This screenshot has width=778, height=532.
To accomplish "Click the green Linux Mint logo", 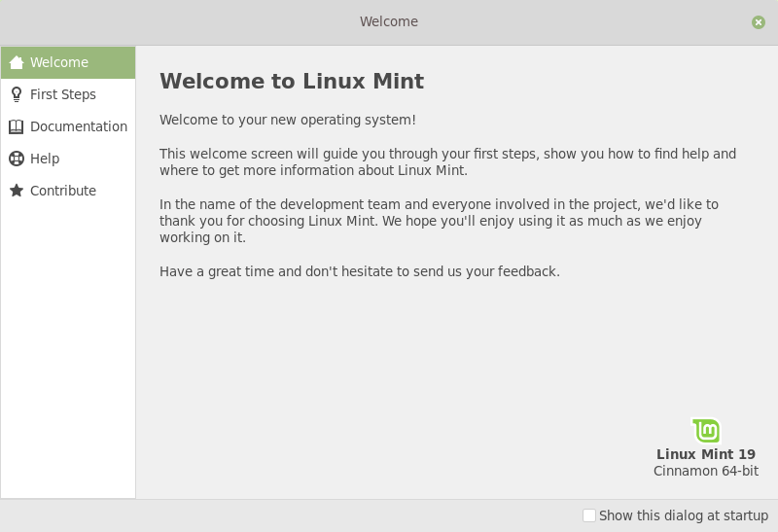I will 706,430.
